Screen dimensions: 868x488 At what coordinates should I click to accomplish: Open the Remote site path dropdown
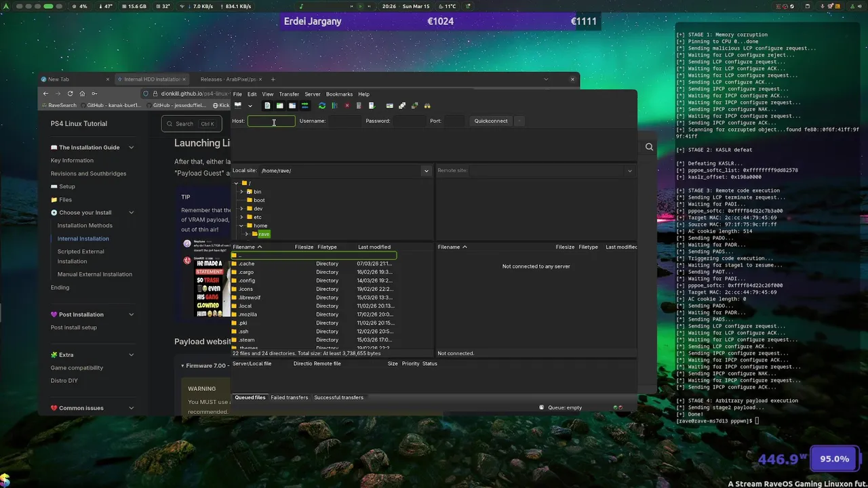(630, 171)
